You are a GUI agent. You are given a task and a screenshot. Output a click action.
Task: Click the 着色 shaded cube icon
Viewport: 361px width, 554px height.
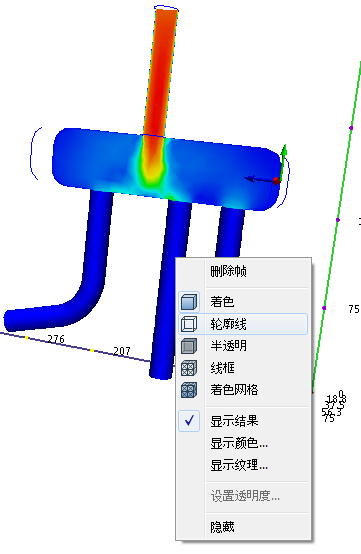coord(189,302)
